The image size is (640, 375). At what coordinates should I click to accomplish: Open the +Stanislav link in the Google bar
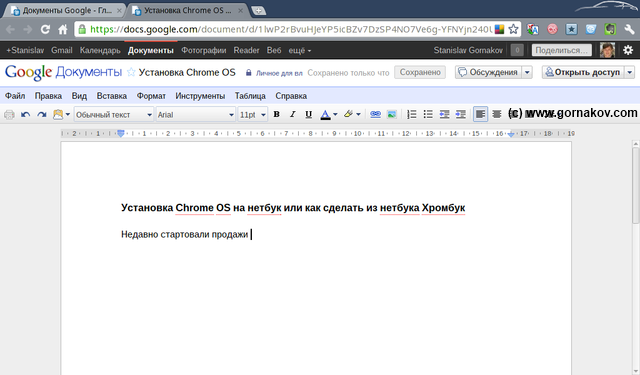[25, 50]
